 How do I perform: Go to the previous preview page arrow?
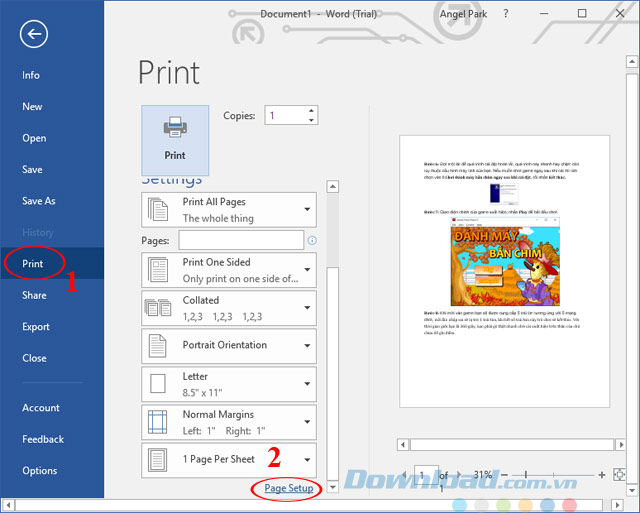point(404,475)
